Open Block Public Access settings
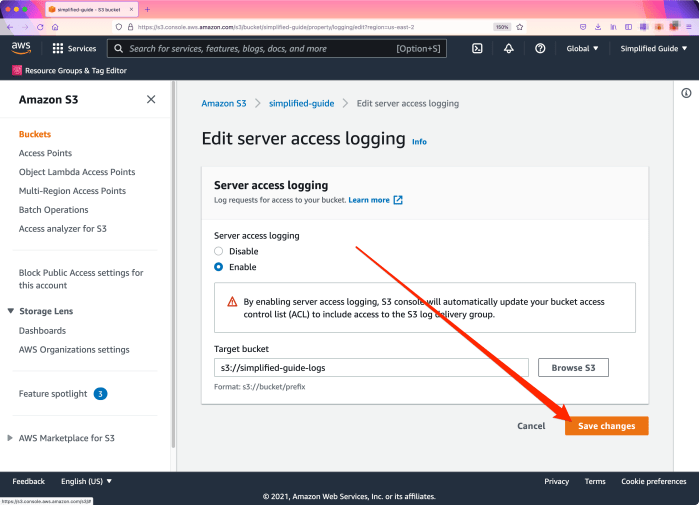This screenshot has width=699, height=505. [x=81, y=279]
